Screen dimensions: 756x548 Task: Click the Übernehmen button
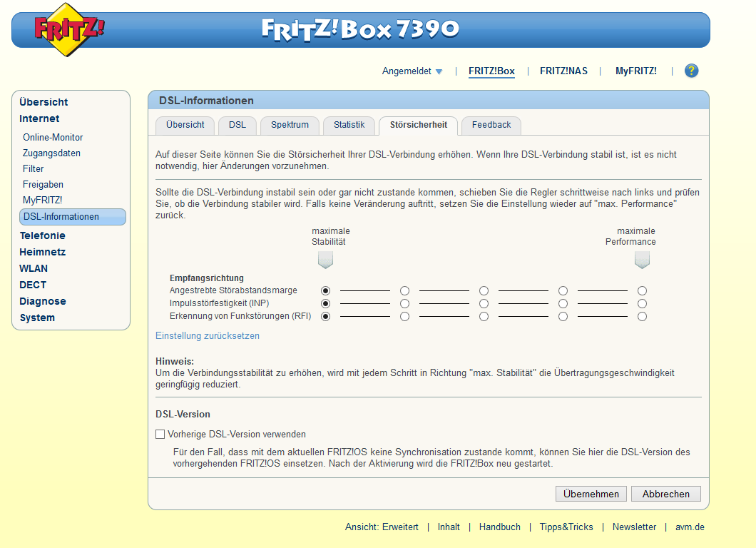tap(591, 494)
